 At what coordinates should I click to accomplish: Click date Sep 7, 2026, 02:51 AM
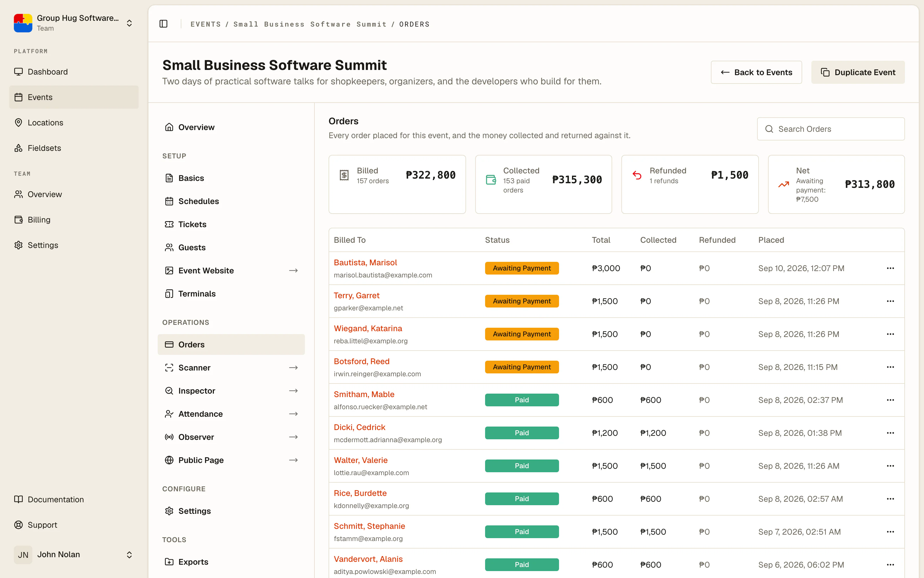click(x=800, y=532)
